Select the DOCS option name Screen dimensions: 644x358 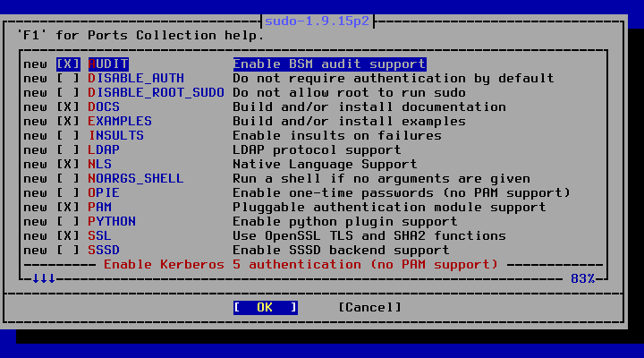[x=104, y=107]
